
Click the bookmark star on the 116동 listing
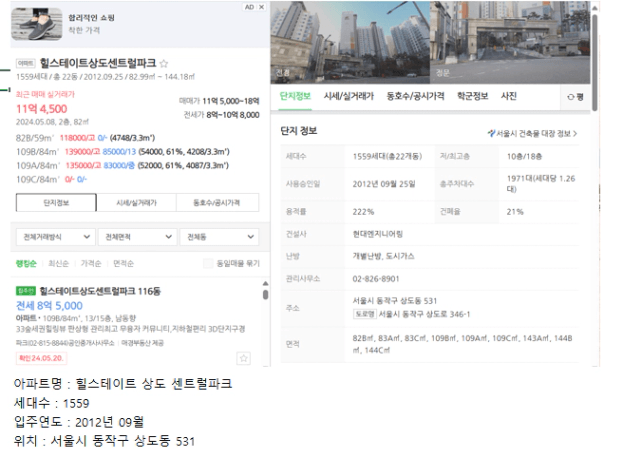pos(243,358)
